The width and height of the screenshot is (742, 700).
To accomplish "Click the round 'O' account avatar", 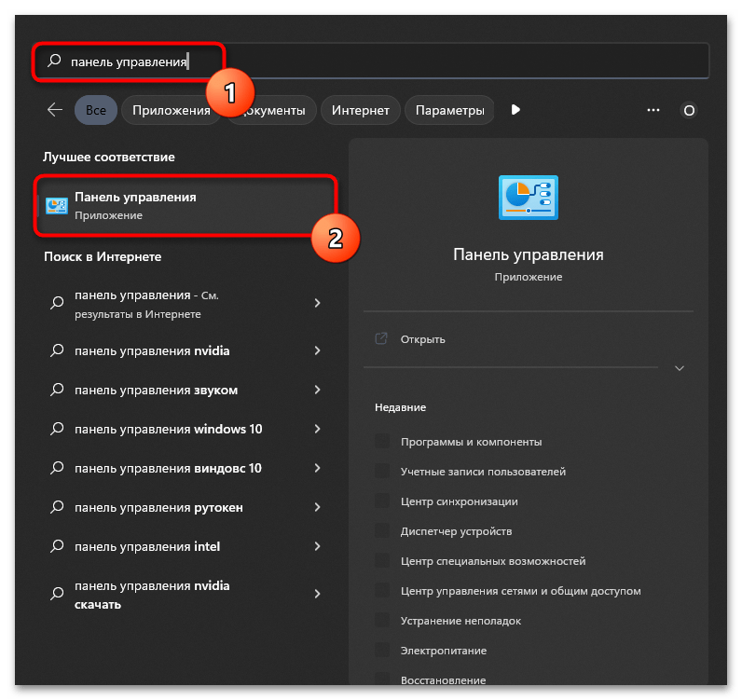I will click(689, 110).
